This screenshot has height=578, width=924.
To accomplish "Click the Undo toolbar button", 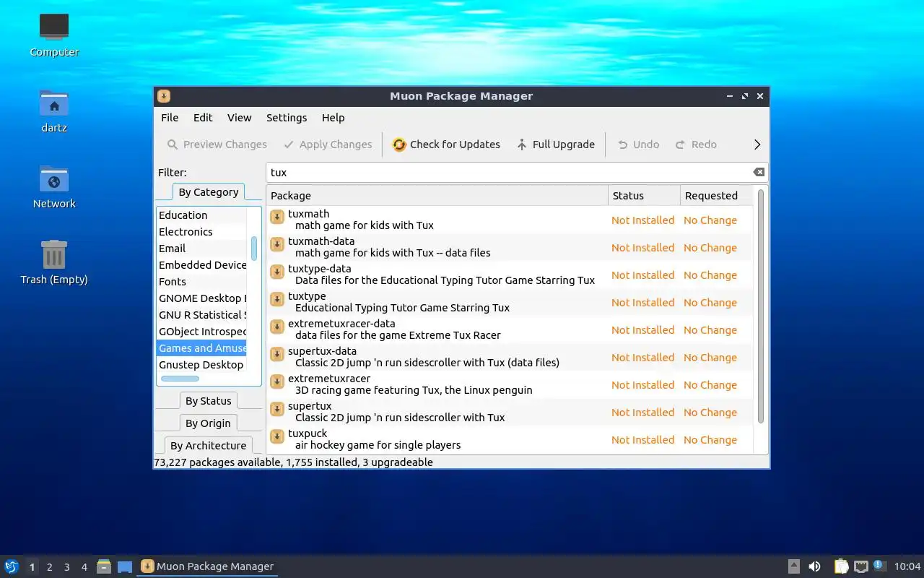I will [638, 144].
